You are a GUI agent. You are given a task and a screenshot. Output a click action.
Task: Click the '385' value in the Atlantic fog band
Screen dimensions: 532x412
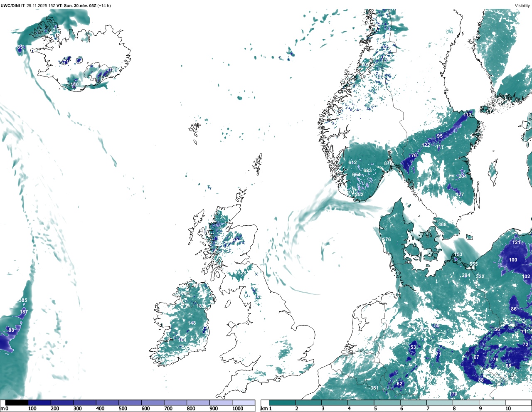point(23,300)
